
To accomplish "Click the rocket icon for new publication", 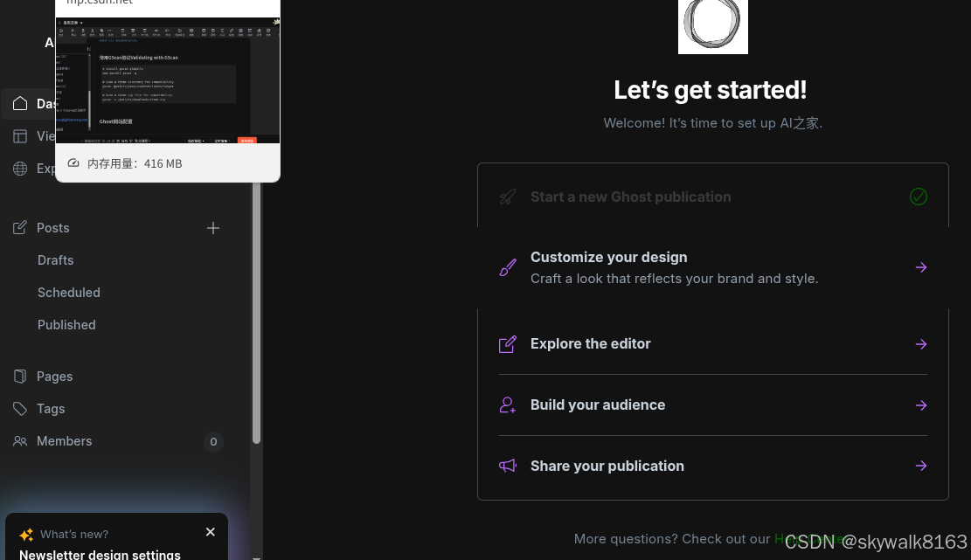I will click(x=508, y=197).
